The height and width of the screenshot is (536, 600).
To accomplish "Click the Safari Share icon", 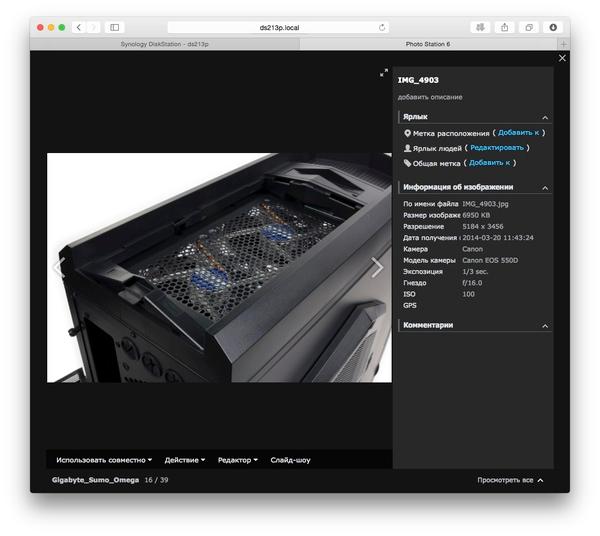I will pos(505,27).
